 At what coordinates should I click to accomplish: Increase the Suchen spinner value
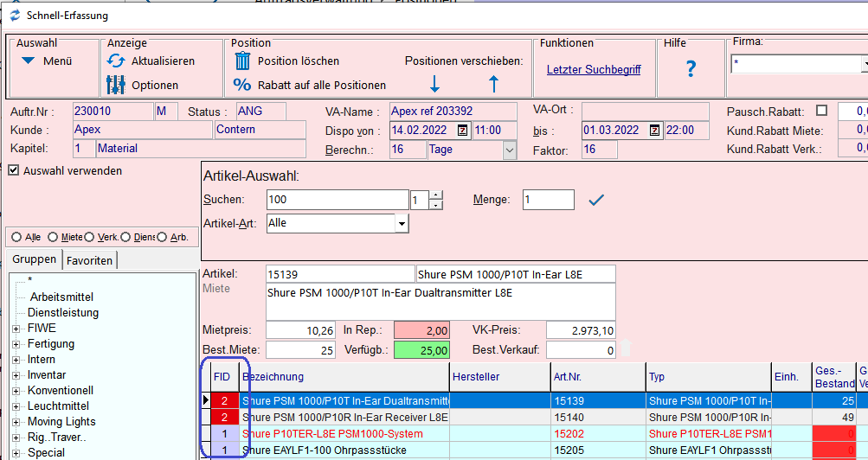point(436,195)
